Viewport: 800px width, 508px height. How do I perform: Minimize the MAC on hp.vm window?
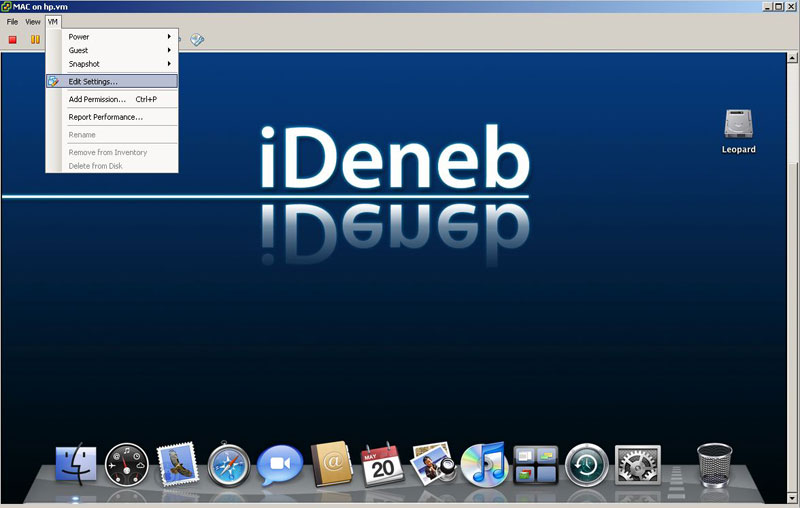pos(768,7)
